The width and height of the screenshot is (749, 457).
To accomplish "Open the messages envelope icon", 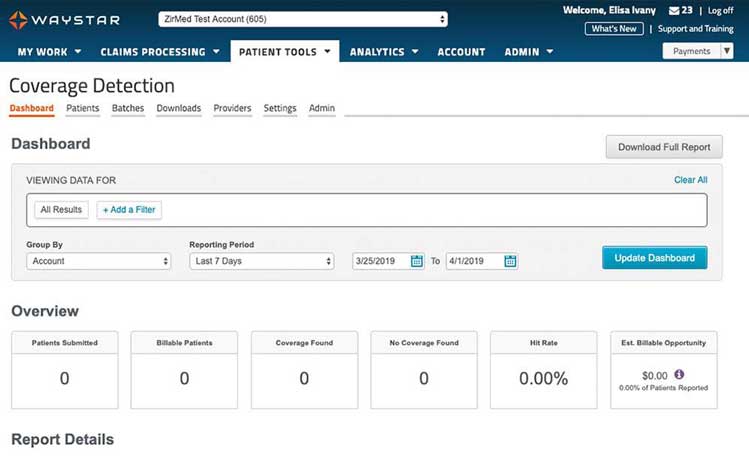I will [673, 11].
